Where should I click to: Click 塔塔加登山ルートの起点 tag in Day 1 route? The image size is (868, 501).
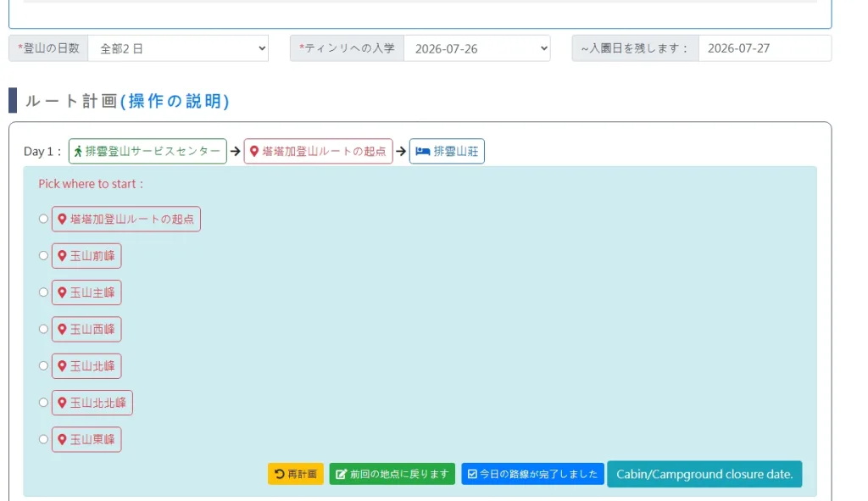click(x=319, y=151)
